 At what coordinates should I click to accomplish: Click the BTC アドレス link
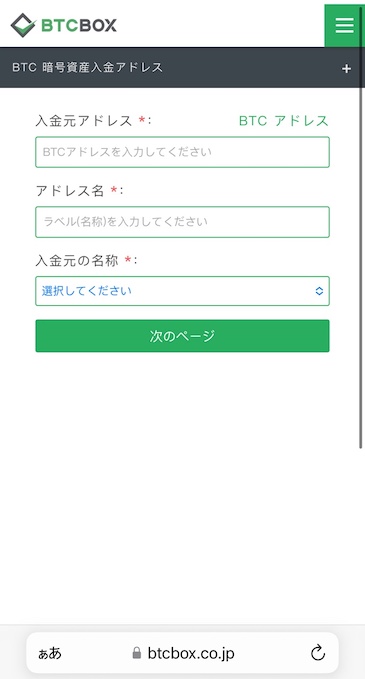(x=284, y=121)
